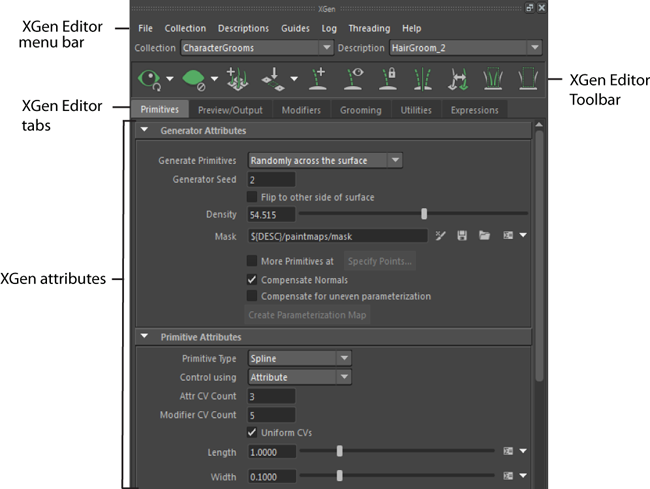Screen dimensions: 650x489
Task: Open the Help menu
Action: (412, 28)
